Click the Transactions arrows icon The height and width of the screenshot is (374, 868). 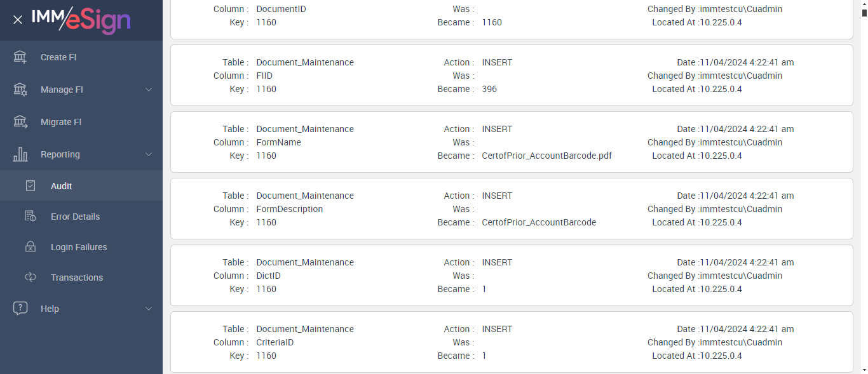coord(30,277)
